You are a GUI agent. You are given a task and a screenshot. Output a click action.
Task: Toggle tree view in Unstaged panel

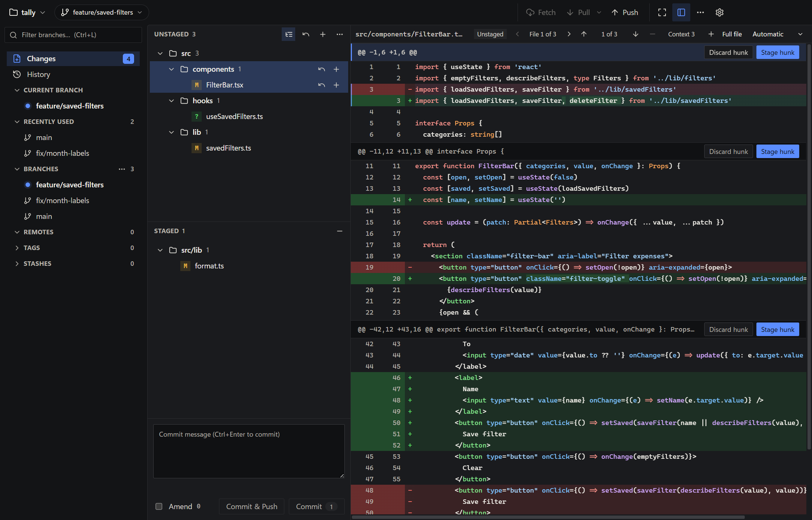288,34
